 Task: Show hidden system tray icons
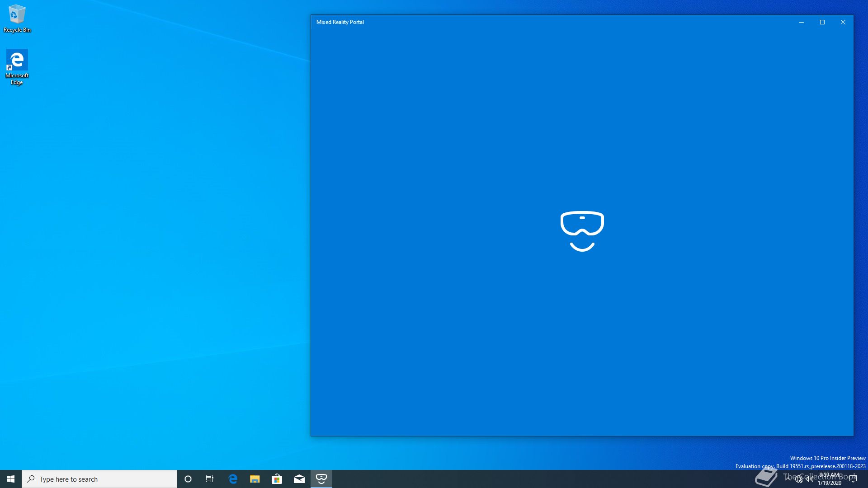[x=788, y=479]
